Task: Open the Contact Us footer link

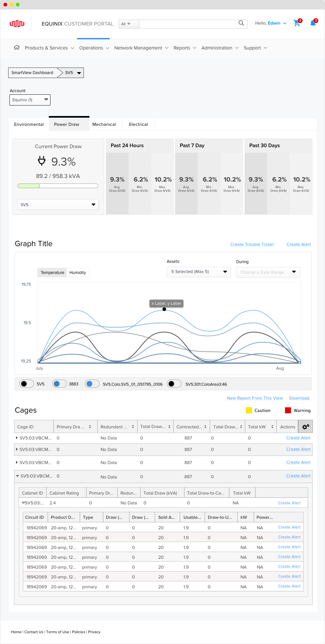Action: coord(34,632)
